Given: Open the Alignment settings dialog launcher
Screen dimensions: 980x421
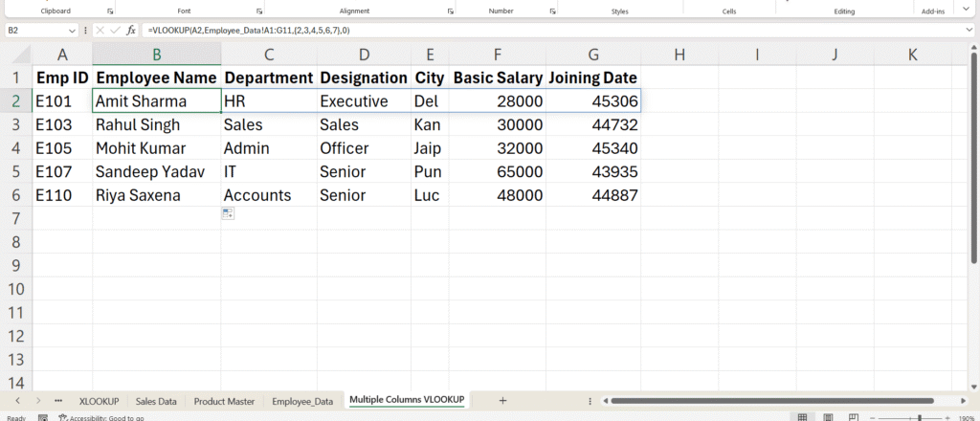Looking at the screenshot, I should click(x=450, y=11).
